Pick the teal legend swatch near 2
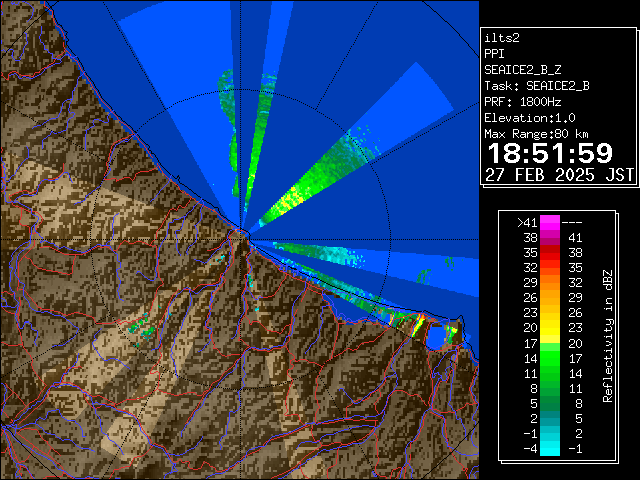 click(x=550, y=419)
